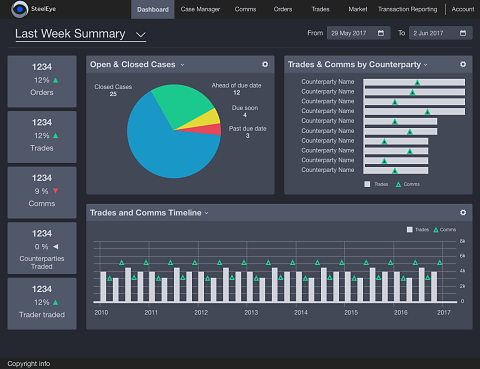Open the Trades nav tab
Image resolution: width=480 pixels, height=369 pixels.
(320, 9)
